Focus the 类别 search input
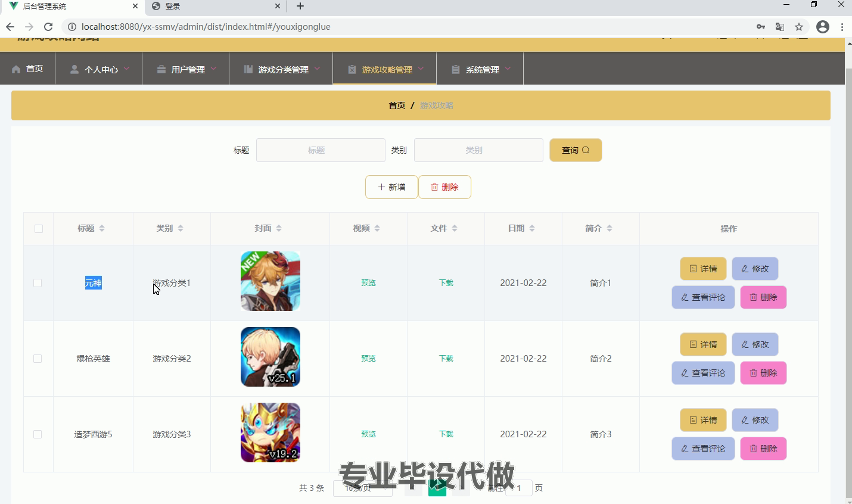 (x=478, y=150)
